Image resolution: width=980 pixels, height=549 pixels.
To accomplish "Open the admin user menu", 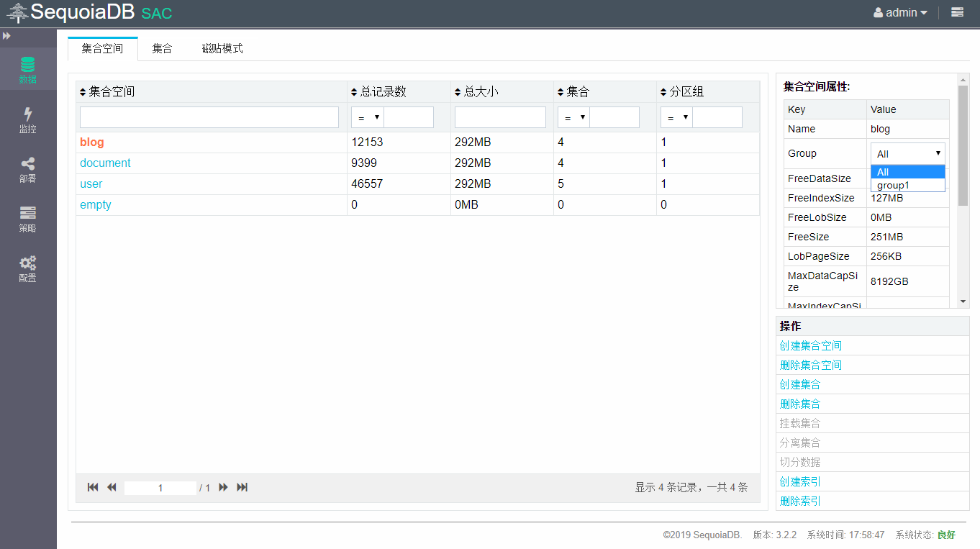I will coord(900,12).
